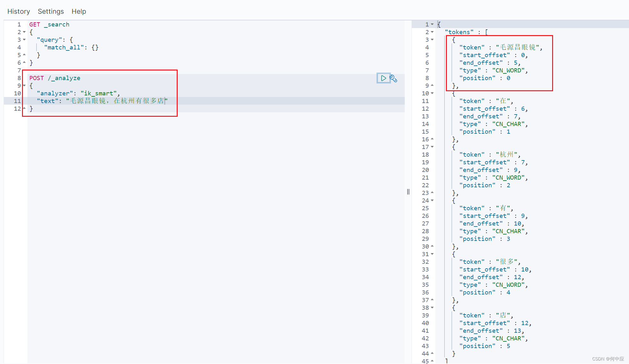Viewport: 629px width, 364px height.
Task: Collapse token object at output line 38
Action: [x=432, y=308]
